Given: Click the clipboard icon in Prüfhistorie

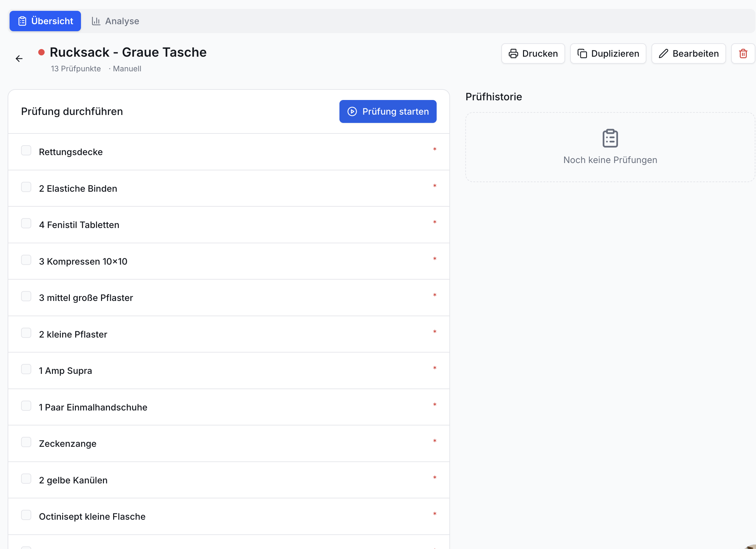Looking at the screenshot, I should click(610, 138).
